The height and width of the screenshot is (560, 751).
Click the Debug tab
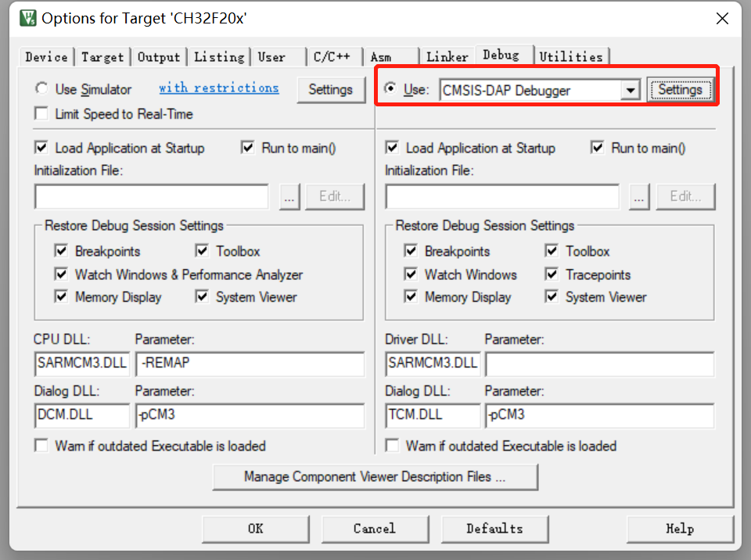(x=503, y=55)
